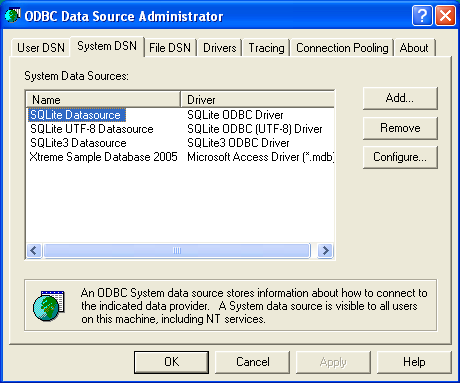Open the Tracing tab
This screenshot has width=460, height=383.
pos(266,48)
